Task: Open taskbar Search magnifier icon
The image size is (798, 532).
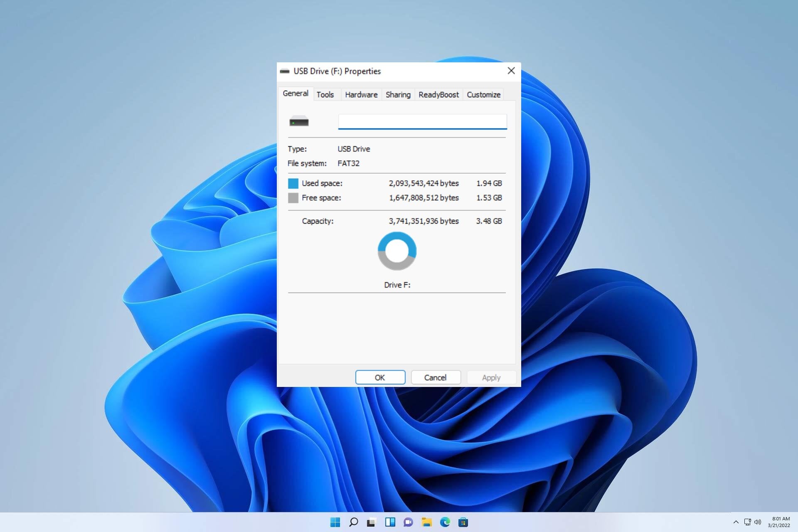Action: [353, 522]
